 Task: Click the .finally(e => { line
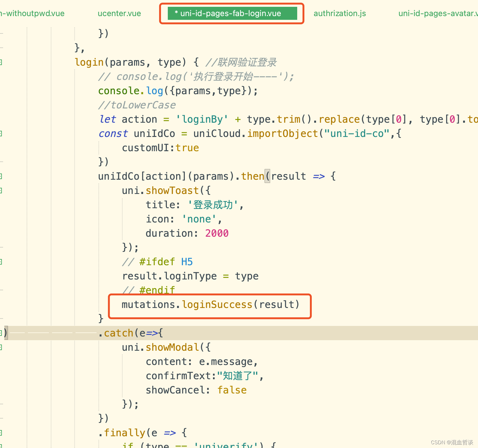pyautogui.click(x=143, y=433)
